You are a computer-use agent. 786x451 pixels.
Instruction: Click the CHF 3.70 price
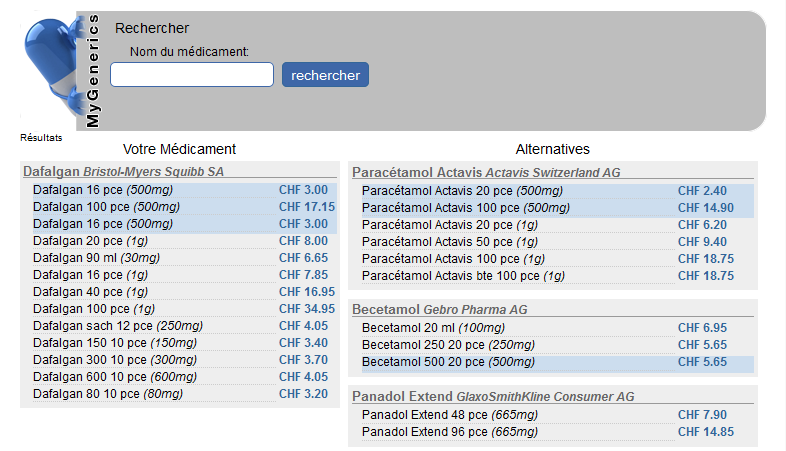[x=303, y=360]
